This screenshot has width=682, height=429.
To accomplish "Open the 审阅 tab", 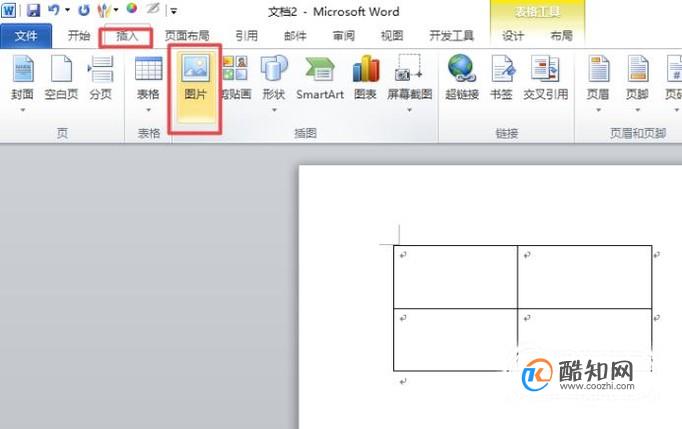I will pyautogui.click(x=344, y=36).
